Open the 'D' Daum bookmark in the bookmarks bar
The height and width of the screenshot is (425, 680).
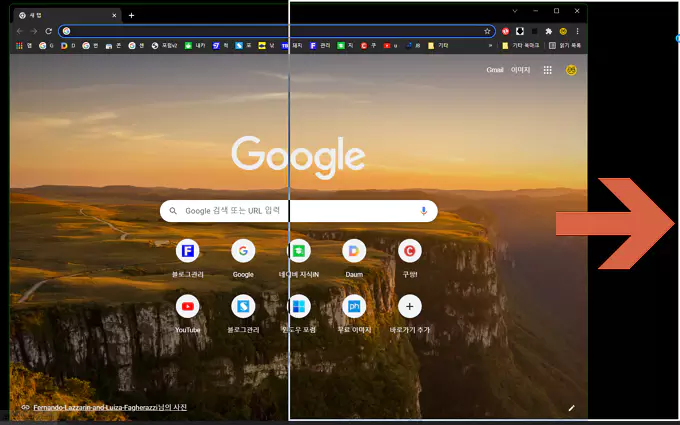coord(68,46)
